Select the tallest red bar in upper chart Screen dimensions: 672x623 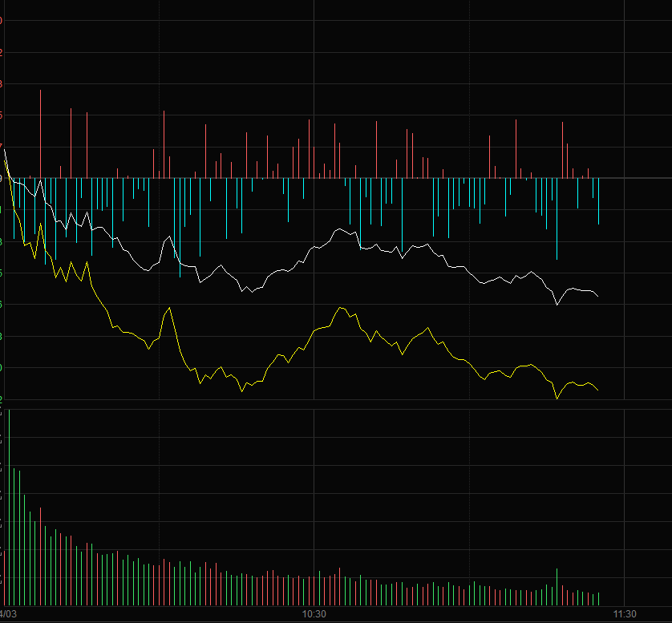click(x=40, y=132)
